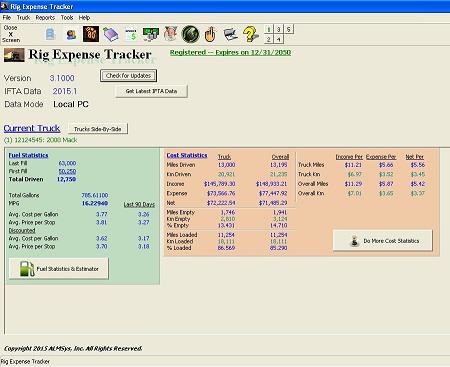Select truck number 5 button
Viewport: 450px width, 367px height.
[289, 29]
